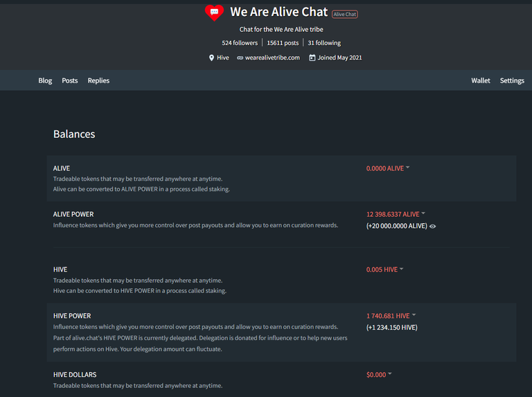This screenshot has height=397, width=532.
Task: Click the HIVE row label
Action: (60, 270)
